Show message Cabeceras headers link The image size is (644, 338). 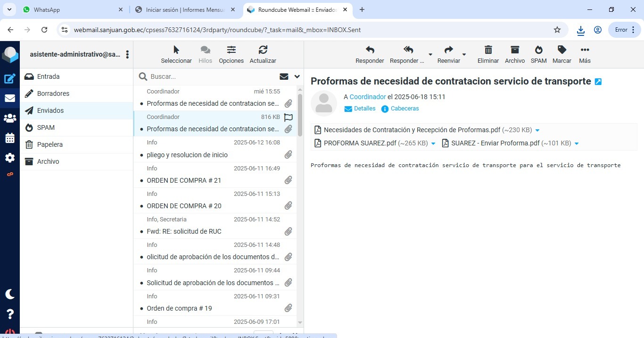point(405,109)
